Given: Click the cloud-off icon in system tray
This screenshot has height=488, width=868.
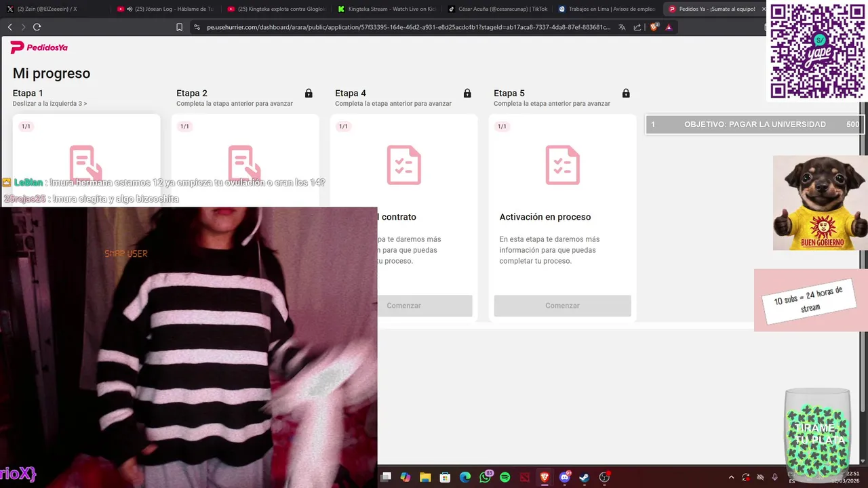Looking at the screenshot, I should pyautogui.click(x=760, y=477).
